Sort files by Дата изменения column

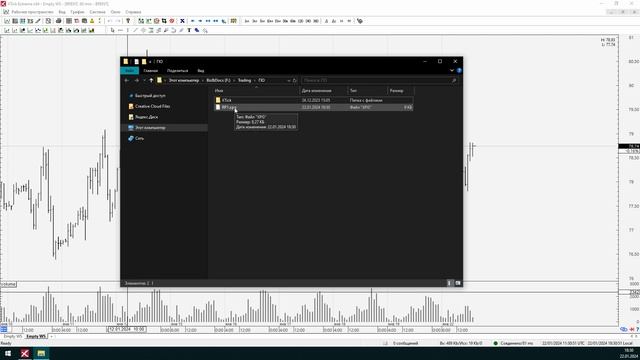pyautogui.click(x=323, y=91)
